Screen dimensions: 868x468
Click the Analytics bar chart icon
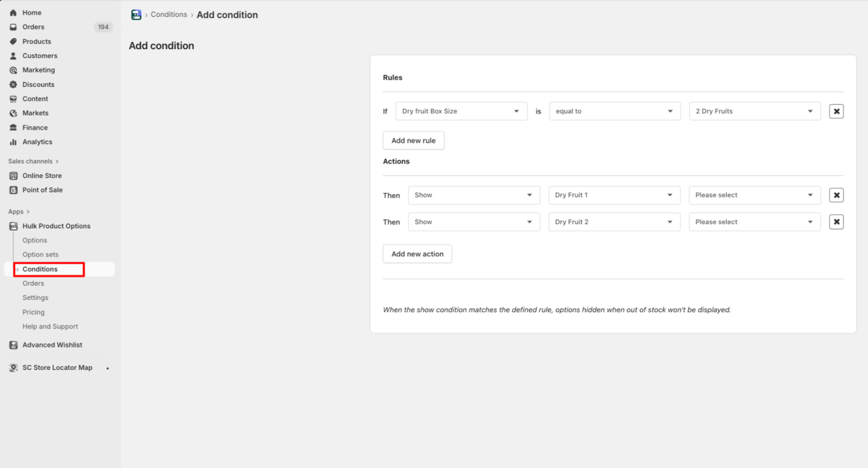[x=13, y=142]
